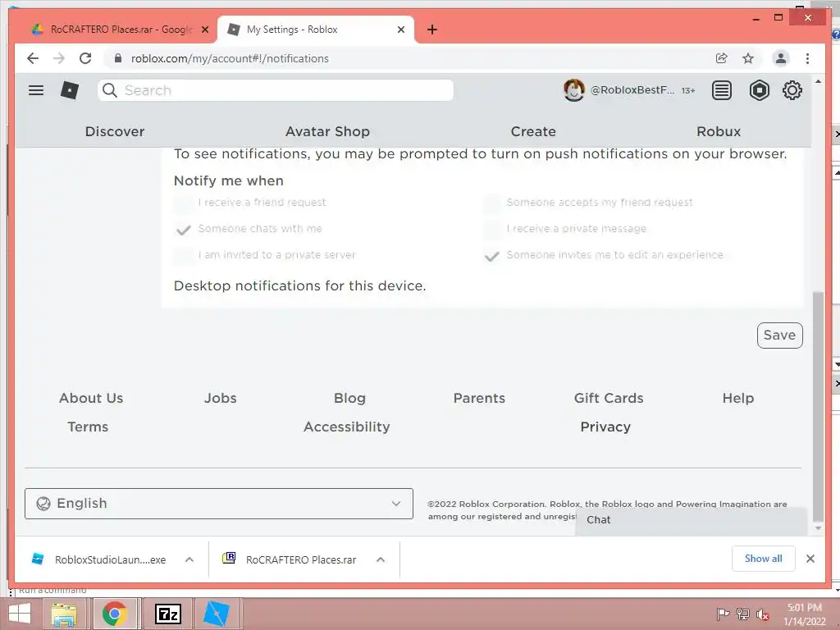The image size is (840, 630).
Task: Open Roblox Studio from the taskbar
Action: point(217,614)
